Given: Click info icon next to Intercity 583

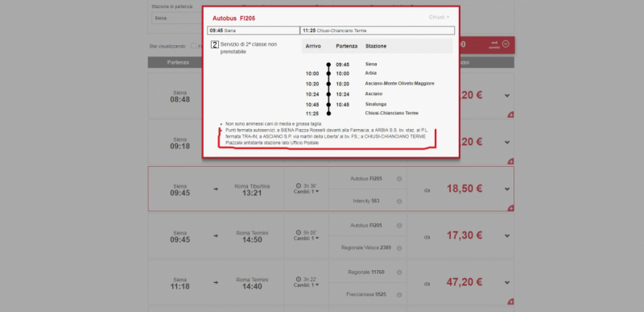Looking at the screenshot, I should click(x=399, y=202).
